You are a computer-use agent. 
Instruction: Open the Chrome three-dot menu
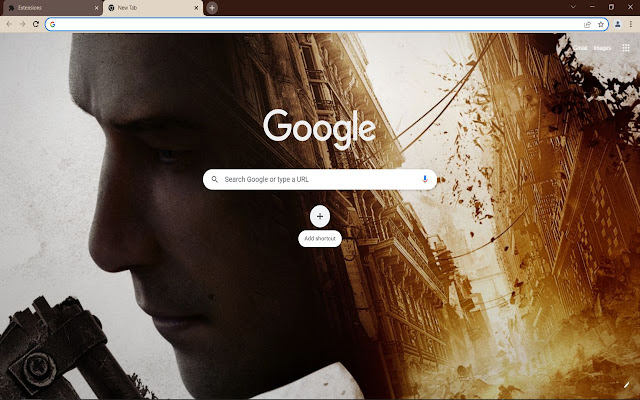[x=630, y=24]
